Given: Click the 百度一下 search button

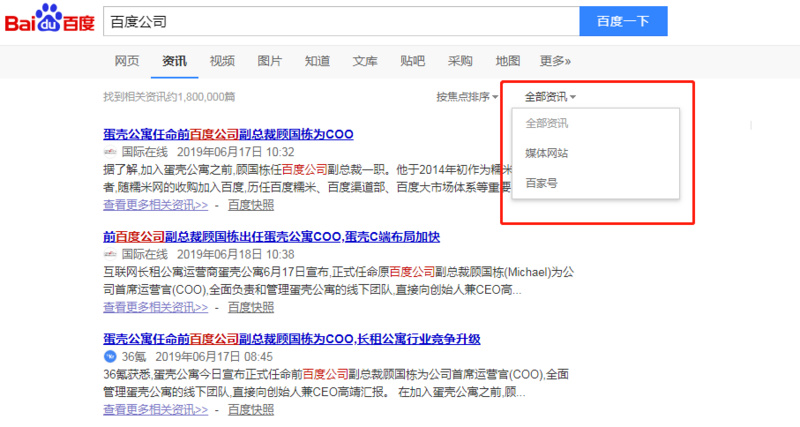Looking at the screenshot, I should click(x=623, y=21).
